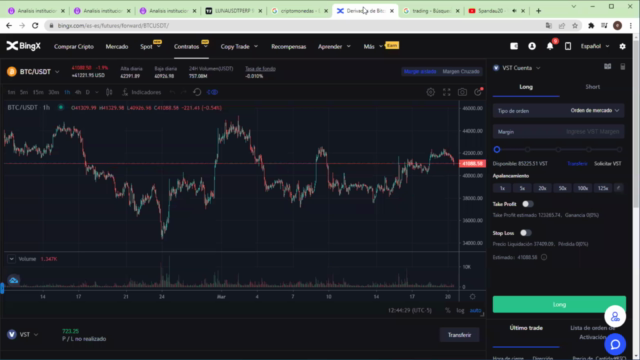Select the 4h timeframe
Screen dimensions: 640x360
pos(78,92)
